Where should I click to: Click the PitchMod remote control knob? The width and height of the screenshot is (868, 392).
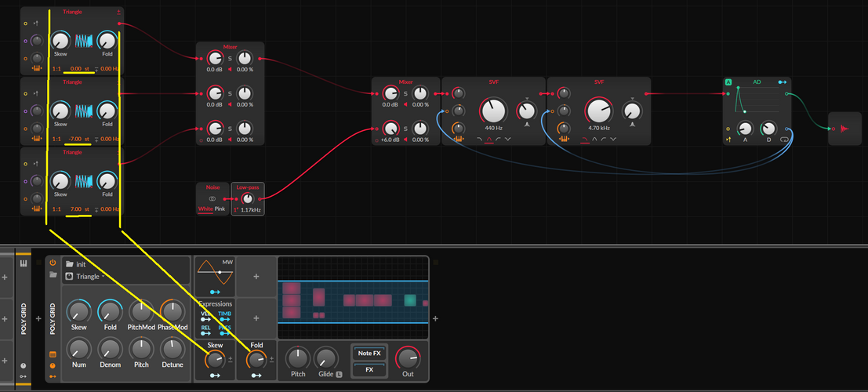point(141,312)
